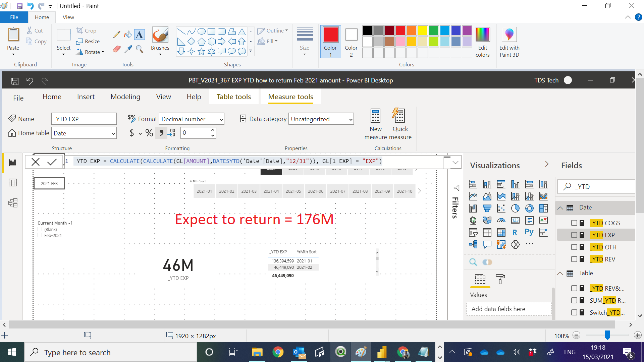The width and height of the screenshot is (644, 362).
Task: Click the Paint zoom slider handle
Action: 607,335
